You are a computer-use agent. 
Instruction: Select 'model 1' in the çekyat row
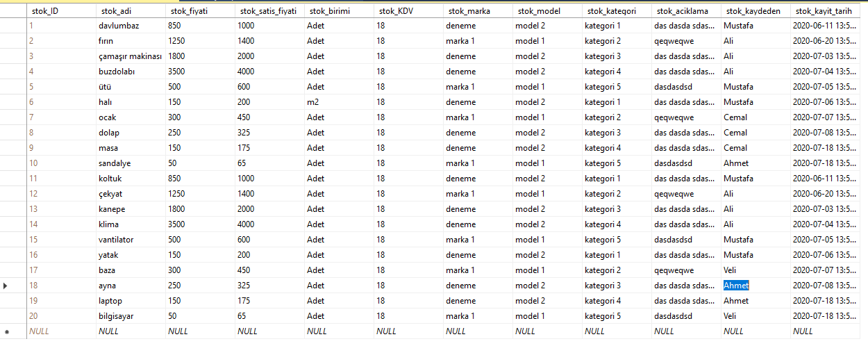[x=547, y=194]
